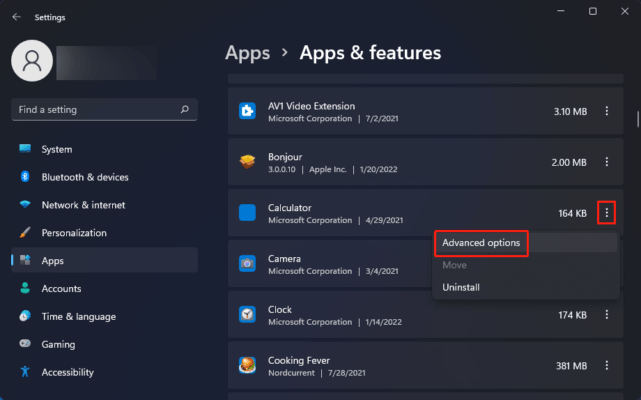Click the 381 MB size value
This screenshot has height=400, width=641.
click(x=571, y=366)
